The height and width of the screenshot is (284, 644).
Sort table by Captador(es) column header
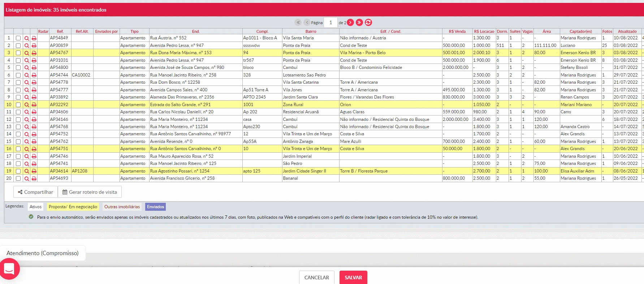pos(580,31)
